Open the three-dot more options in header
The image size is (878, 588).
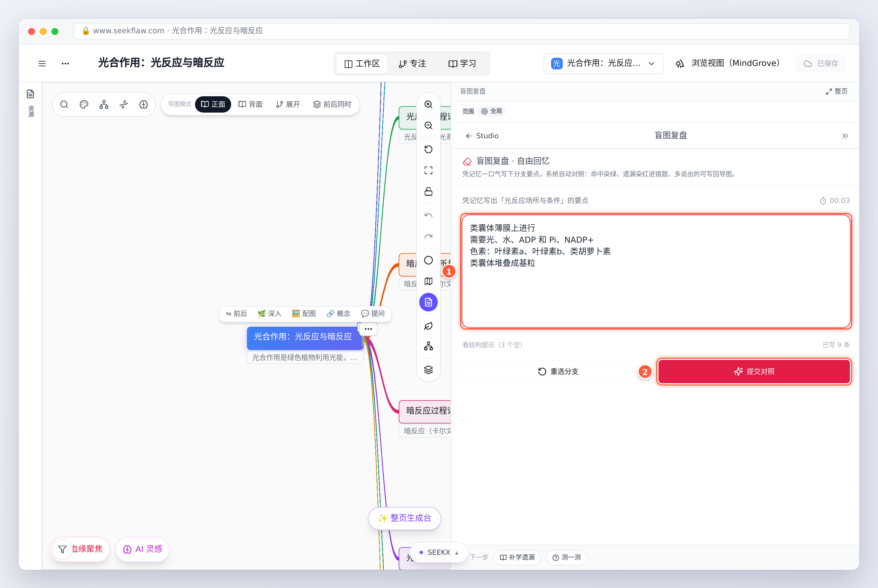click(65, 64)
